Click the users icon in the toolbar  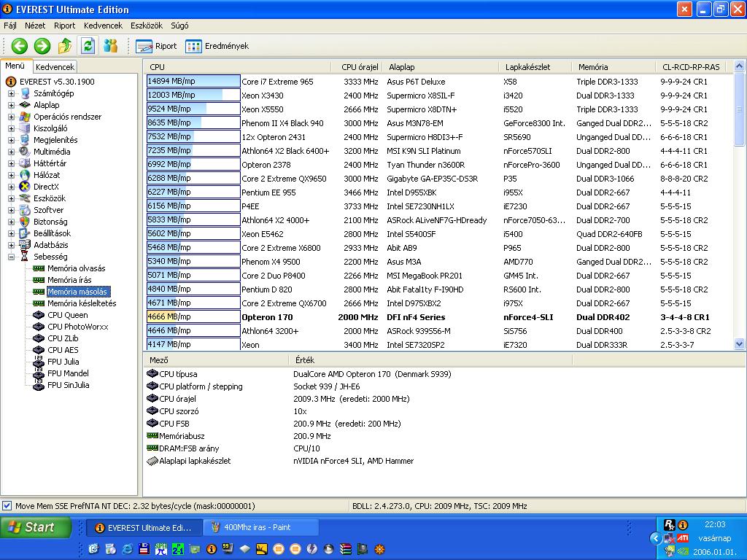[111, 46]
